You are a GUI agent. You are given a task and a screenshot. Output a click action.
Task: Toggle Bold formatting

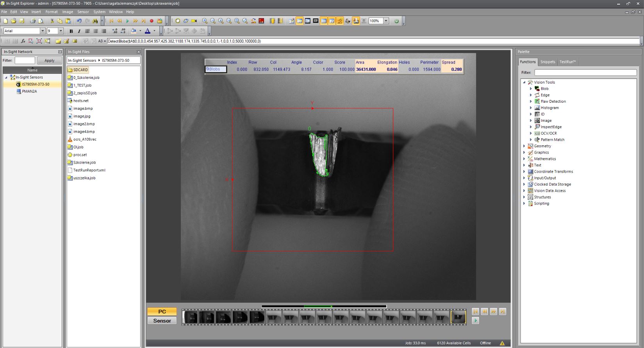click(71, 31)
